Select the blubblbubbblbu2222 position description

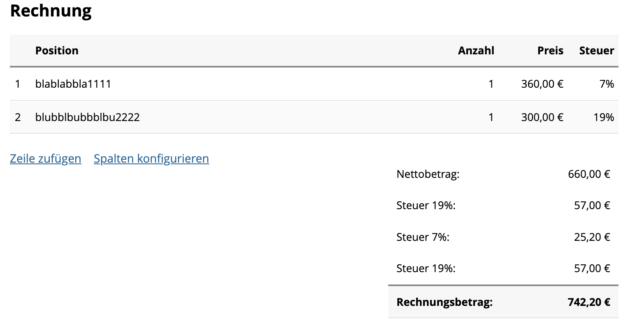(88, 117)
